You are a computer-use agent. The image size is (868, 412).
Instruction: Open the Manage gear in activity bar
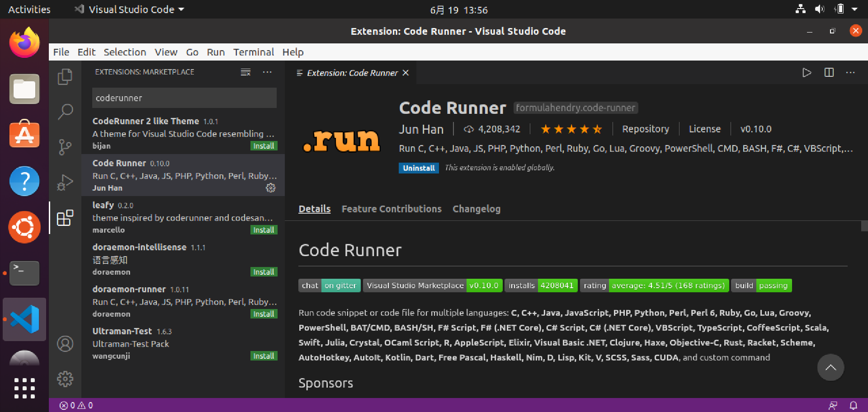pos(65,379)
